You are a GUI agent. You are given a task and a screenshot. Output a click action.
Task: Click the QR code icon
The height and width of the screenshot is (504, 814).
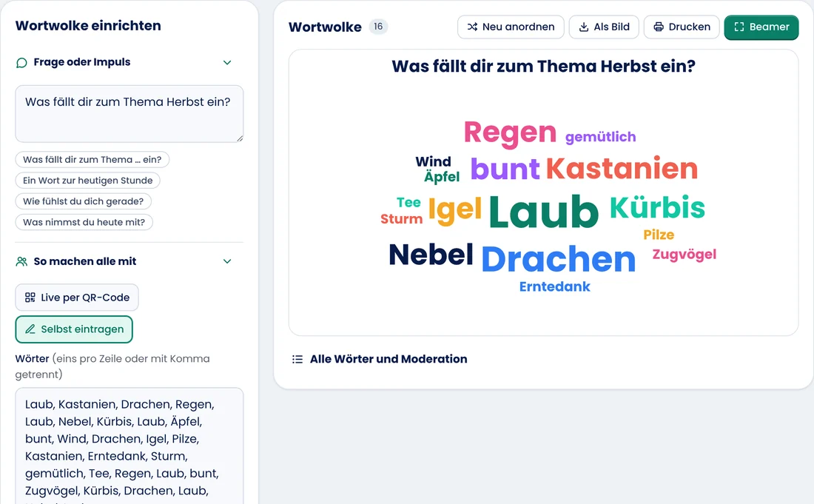[x=30, y=298]
